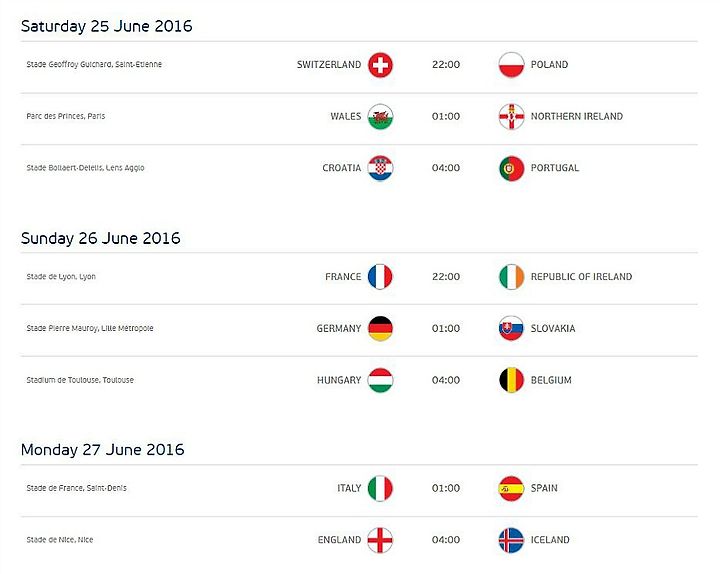The image size is (720, 574).
Task: Click the Italy vs Spain 01:00 kickoff time
Action: tap(446, 488)
